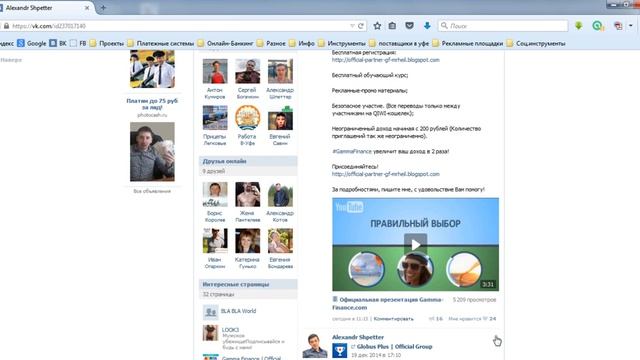Open the blue downloads arrow
The image size is (640, 360).
pyautogui.click(x=427, y=26)
